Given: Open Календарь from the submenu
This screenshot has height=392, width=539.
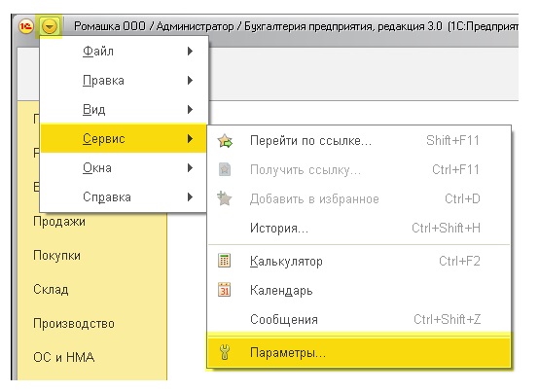Looking at the screenshot, I should pyautogui.click(x=359, y=290).
